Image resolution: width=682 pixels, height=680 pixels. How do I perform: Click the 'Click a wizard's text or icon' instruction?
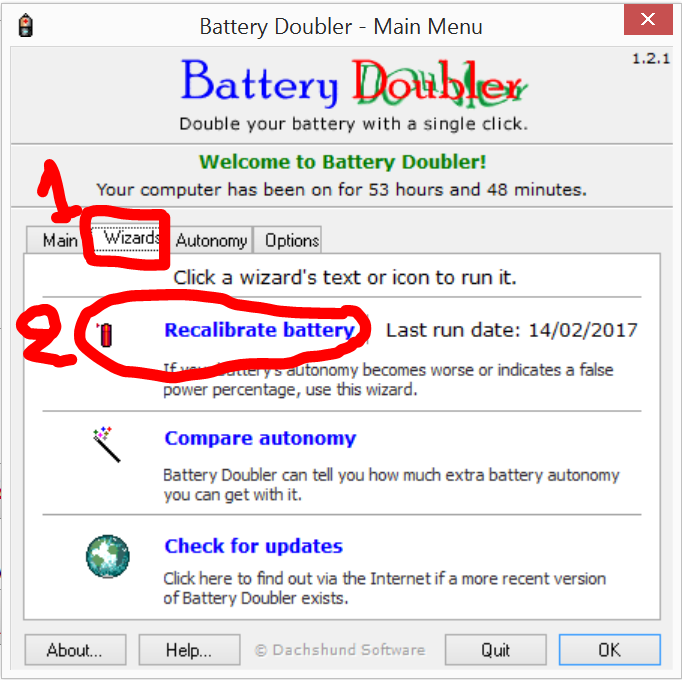(x=344, y=278)
